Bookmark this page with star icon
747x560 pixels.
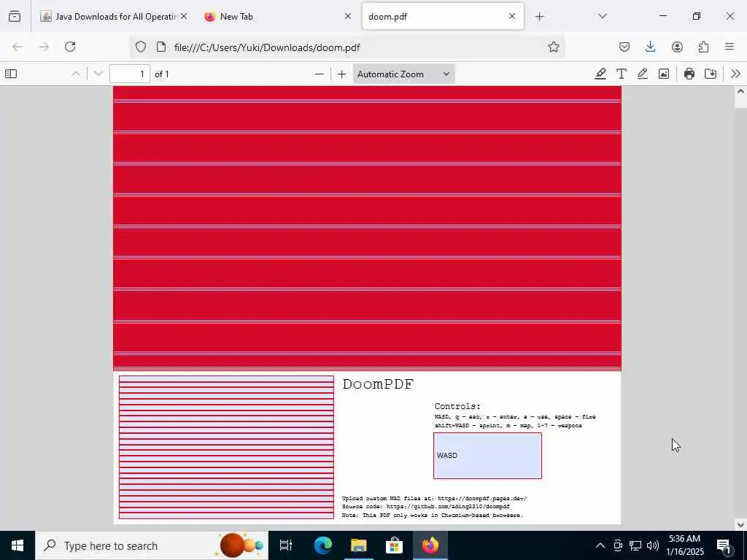click(x=553, y=47)
